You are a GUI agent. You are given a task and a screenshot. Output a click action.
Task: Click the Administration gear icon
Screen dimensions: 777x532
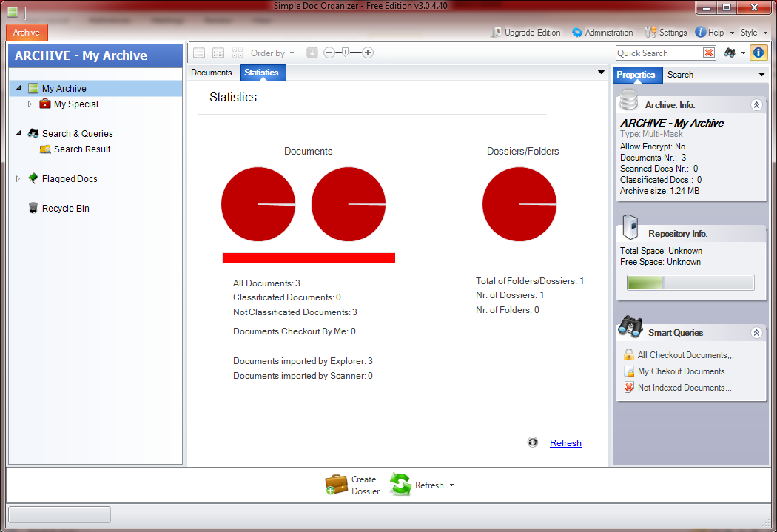coord(576,33)
